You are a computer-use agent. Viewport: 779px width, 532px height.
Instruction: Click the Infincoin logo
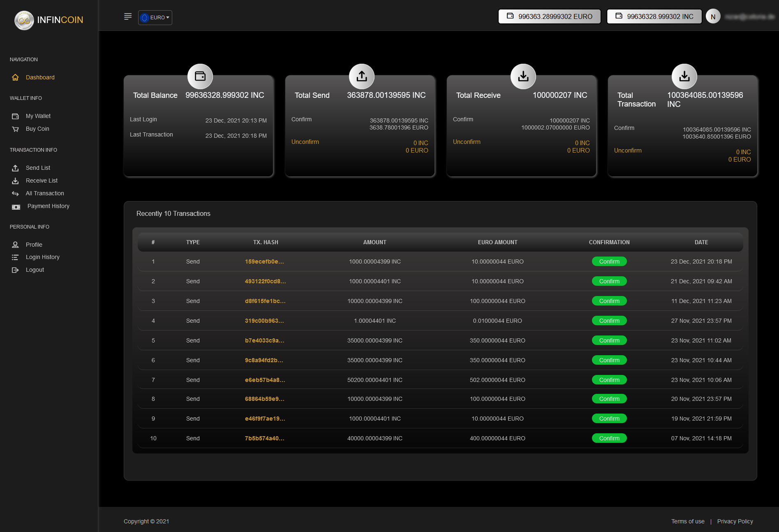(x=49, y=20)
